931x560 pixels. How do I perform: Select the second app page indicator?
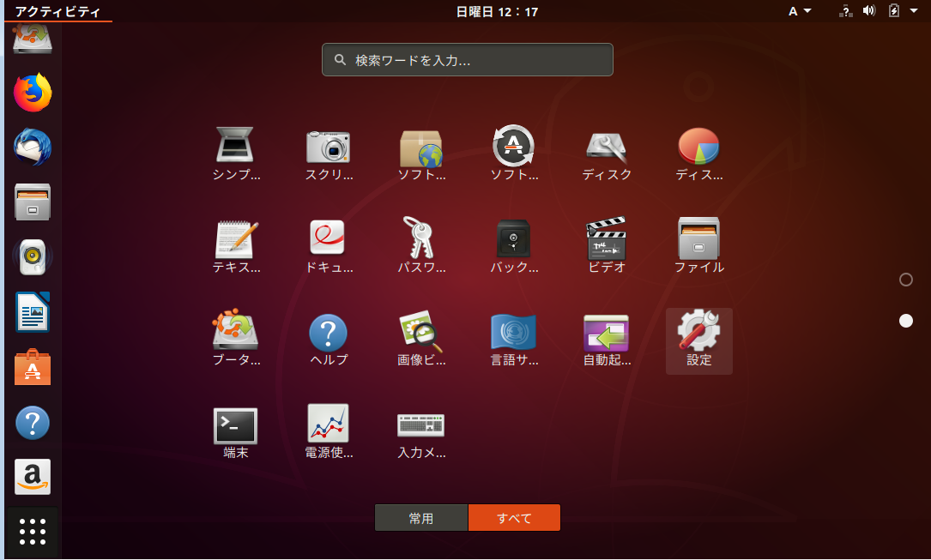[x=905, y=321]
